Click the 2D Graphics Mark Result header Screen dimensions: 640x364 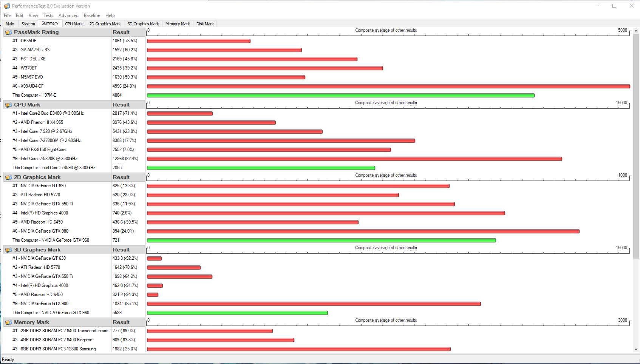128,177
